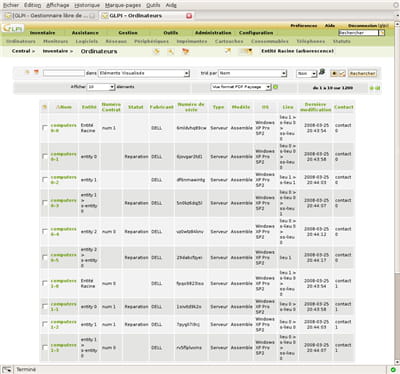Click the GLPI logo icon
The width and height of the screenshot is (400, 374).
(x=12, y=29)
